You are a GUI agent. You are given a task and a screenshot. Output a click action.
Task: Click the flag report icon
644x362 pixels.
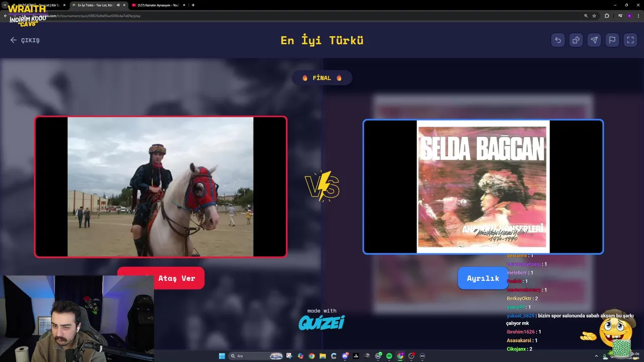(612, 40)
